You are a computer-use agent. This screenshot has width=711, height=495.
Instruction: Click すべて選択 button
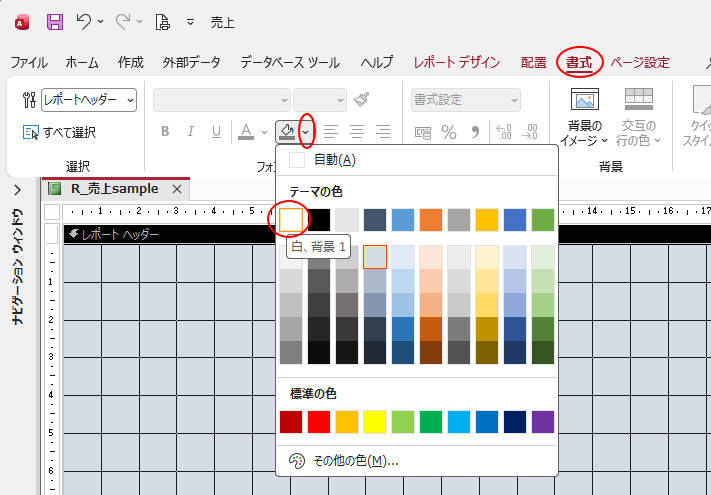click(59, 132)
